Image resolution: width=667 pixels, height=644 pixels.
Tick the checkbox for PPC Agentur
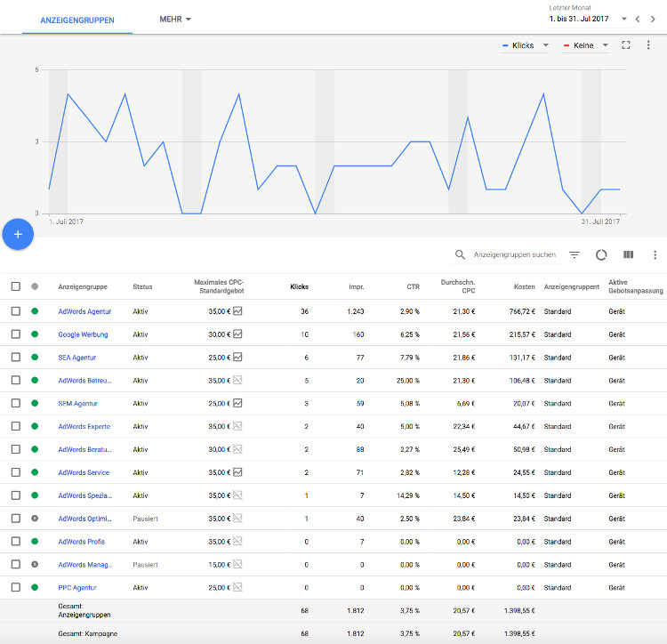coord(15,587)
